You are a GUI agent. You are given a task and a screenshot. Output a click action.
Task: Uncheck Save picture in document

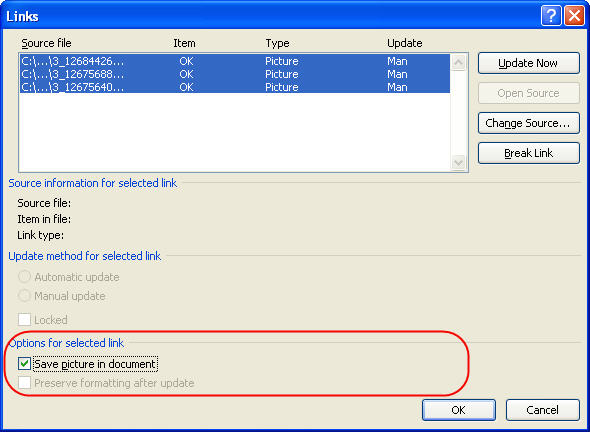[x=24, y=364]
